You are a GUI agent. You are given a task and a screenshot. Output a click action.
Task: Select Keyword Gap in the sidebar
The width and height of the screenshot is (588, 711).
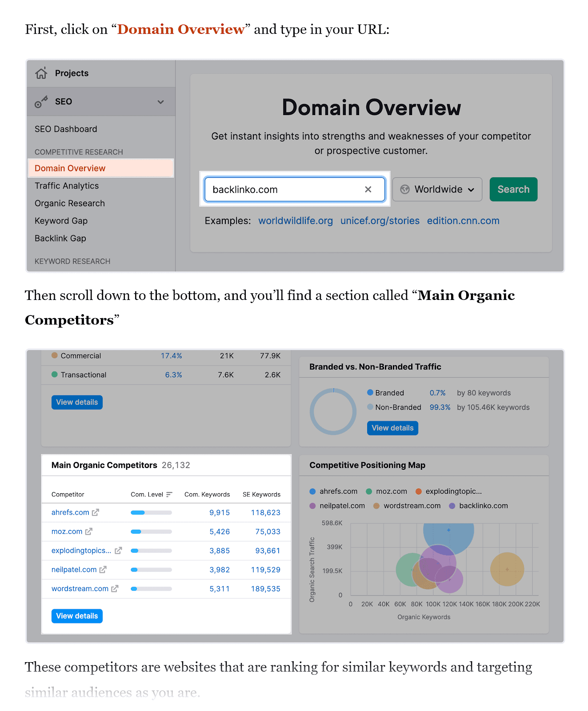(61, 221)
